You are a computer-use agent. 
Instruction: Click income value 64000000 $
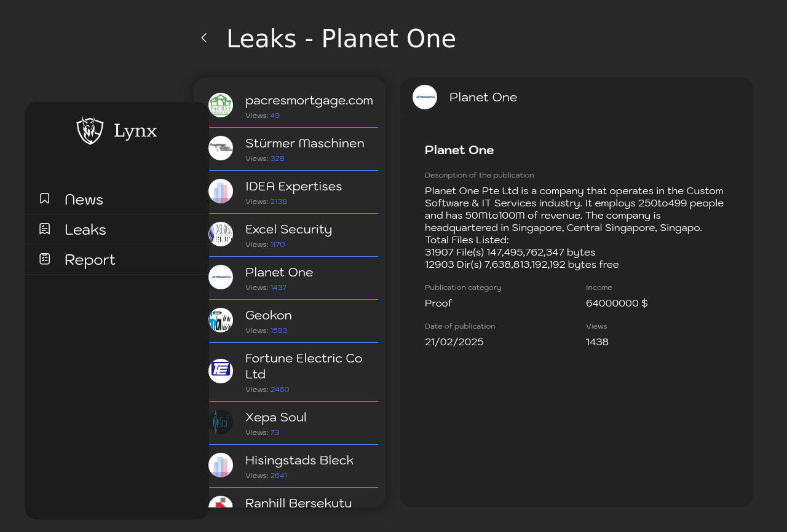click(617, 303)
